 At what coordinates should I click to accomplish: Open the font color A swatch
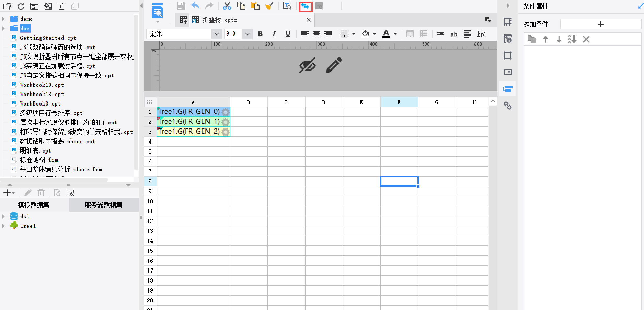386,34
